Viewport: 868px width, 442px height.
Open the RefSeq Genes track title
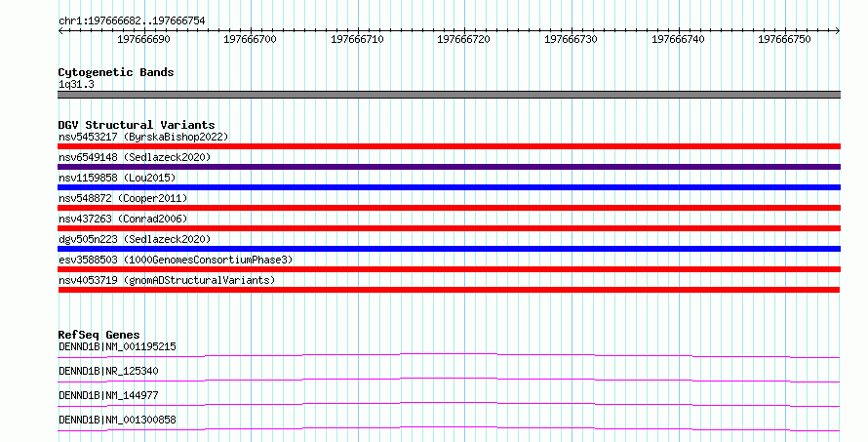click(99, 335)
